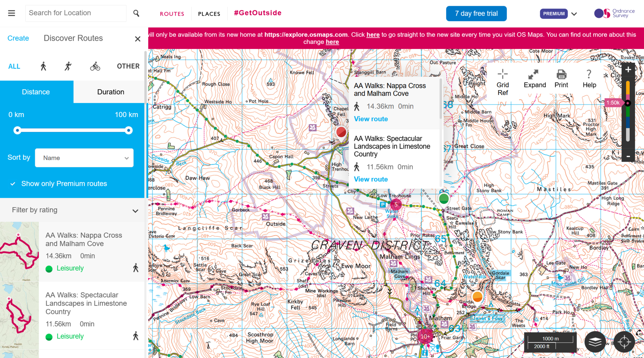Switch to the Duration filter tab
Screen dimensions: 644x358
click(110, 92)
